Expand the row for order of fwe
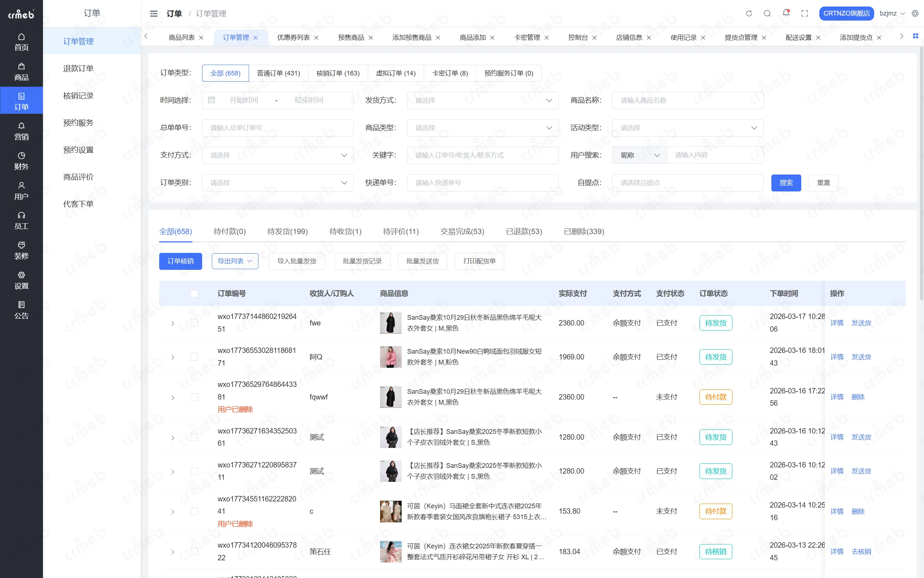Viewport: 924px width, 578px height. (173, 323)
